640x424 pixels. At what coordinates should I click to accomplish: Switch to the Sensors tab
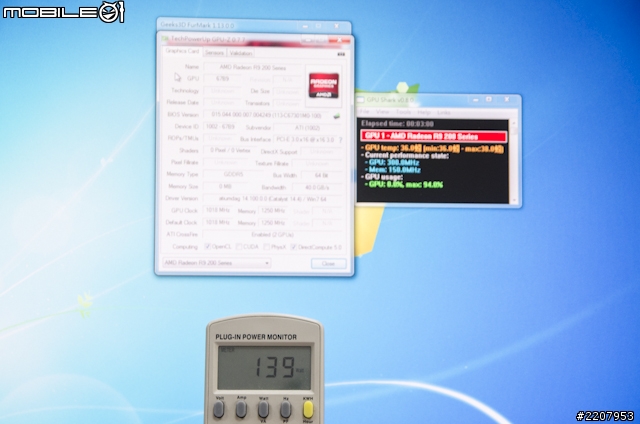[214, 53]
